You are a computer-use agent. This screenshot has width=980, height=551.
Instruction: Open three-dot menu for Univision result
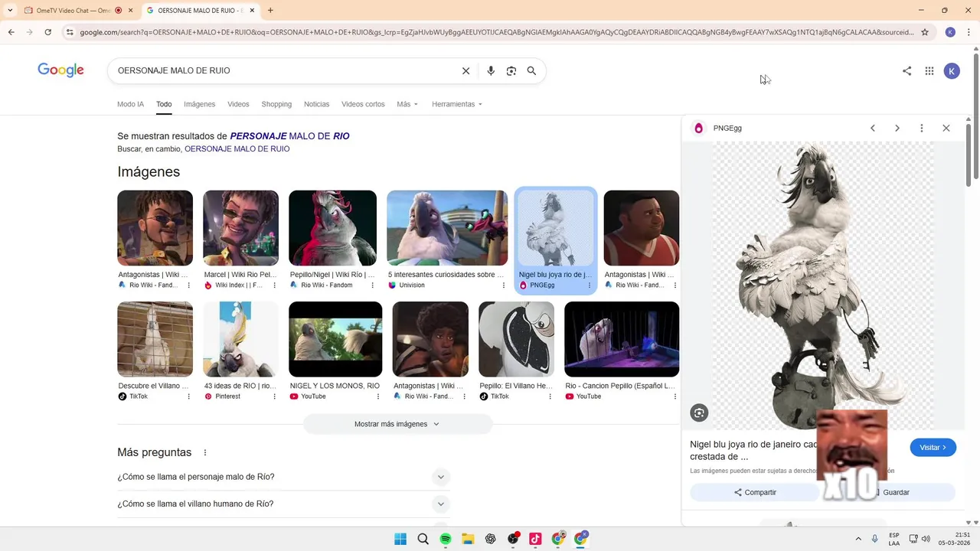tap(504, 285)
